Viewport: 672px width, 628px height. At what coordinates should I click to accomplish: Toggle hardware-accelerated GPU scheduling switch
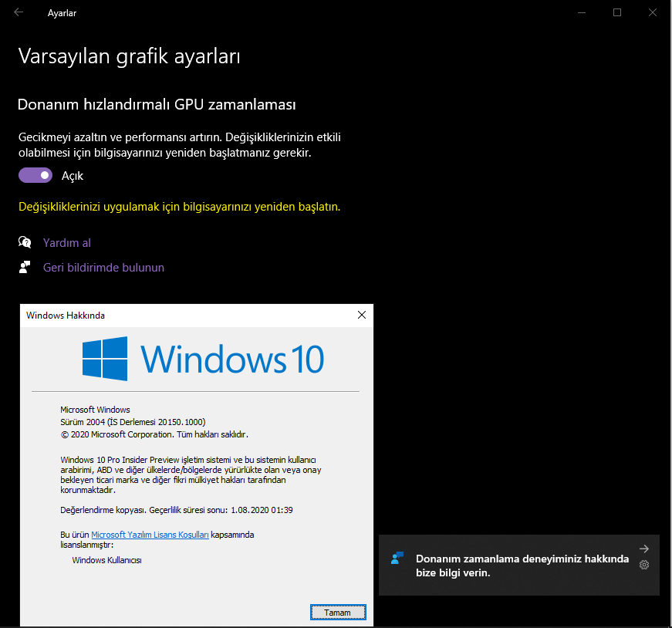click(35, 175)
